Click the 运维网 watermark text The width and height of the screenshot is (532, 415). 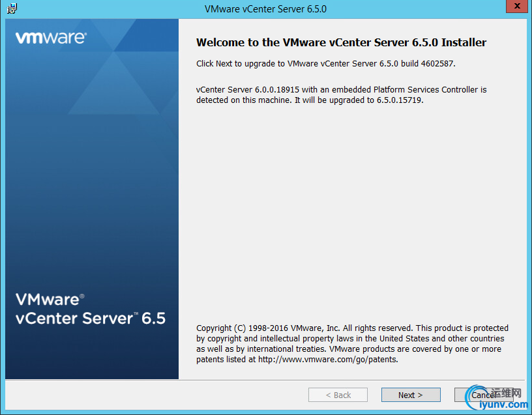506,393
